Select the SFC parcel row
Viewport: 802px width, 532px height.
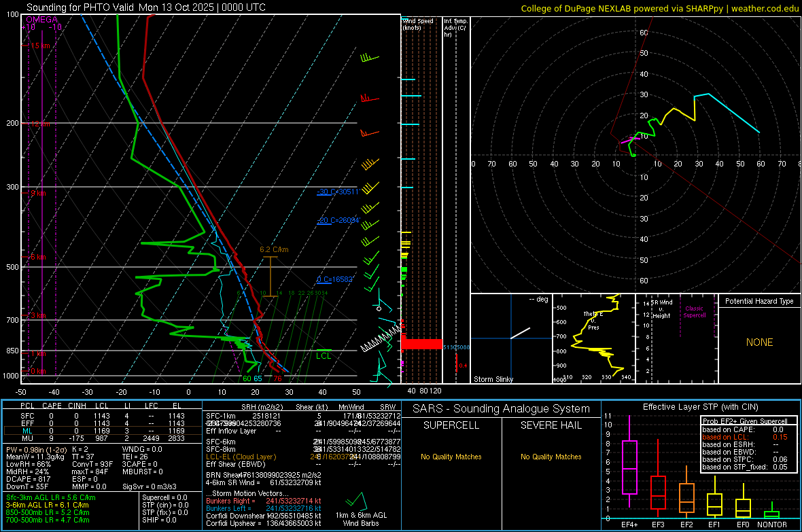(103, 416)
